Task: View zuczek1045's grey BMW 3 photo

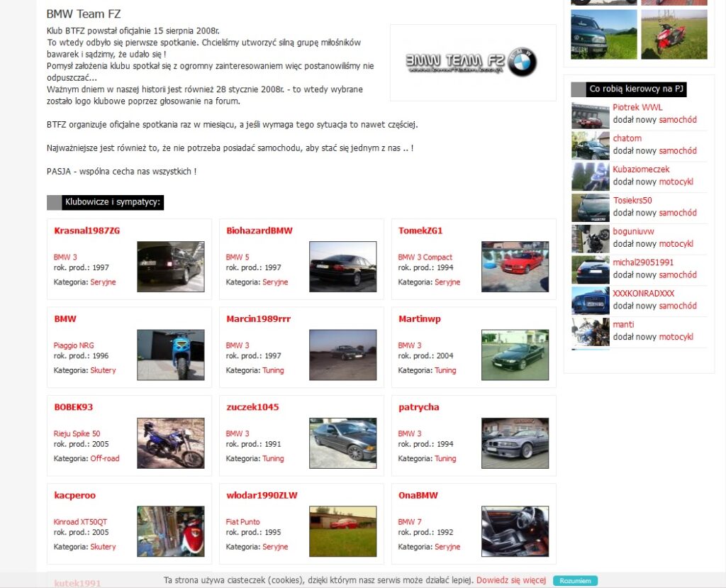Action: (x=342, y=443)
